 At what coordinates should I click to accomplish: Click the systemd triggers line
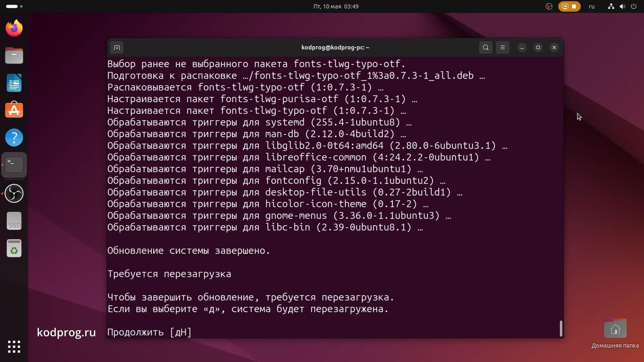click(x=259, y=122)
